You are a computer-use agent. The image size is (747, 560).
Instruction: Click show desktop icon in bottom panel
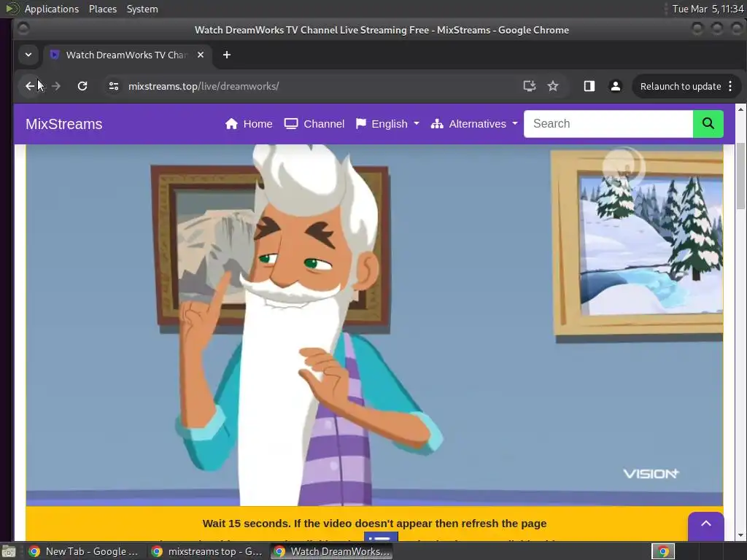pos(9,551)
